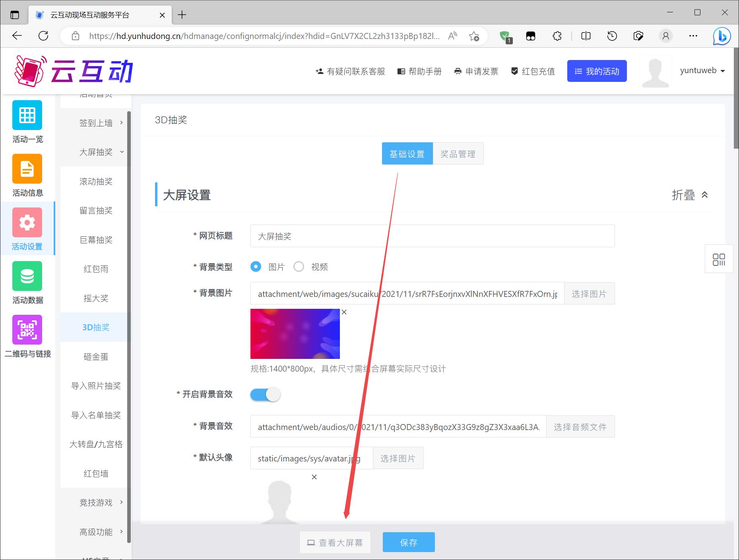Click browser refresh icon
This screenshot has width=739, height=560.
coord(43,36)
